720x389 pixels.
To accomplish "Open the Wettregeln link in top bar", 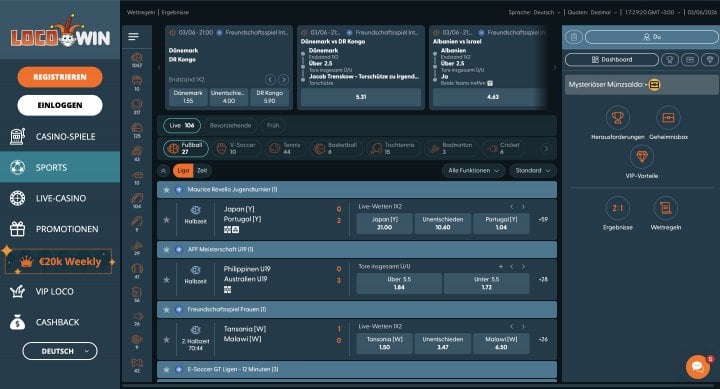I will [141, 12].
